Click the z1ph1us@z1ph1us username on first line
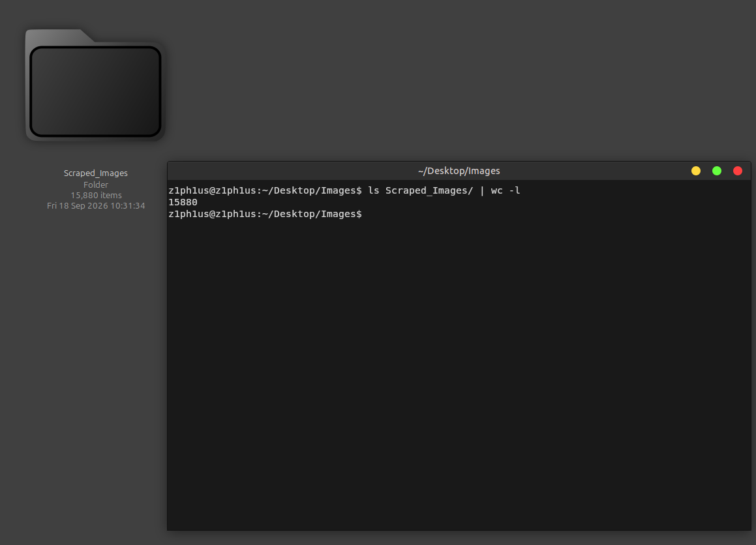 point(212,191)
